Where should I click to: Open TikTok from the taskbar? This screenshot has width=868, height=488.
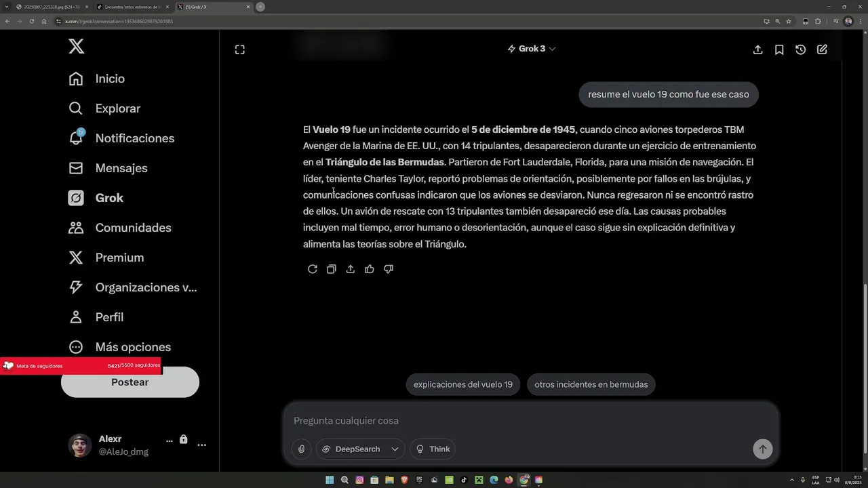coord(464,480)
